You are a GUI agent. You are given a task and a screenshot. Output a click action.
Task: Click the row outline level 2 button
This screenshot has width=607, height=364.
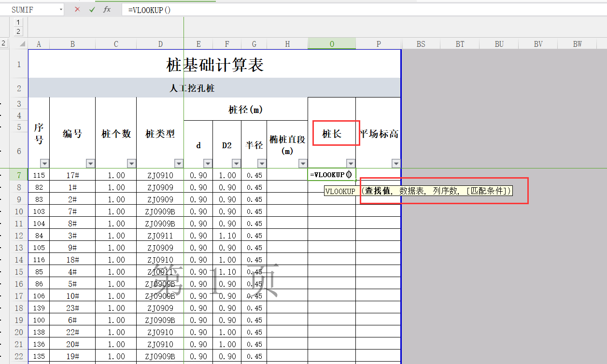tap(3, 43)
